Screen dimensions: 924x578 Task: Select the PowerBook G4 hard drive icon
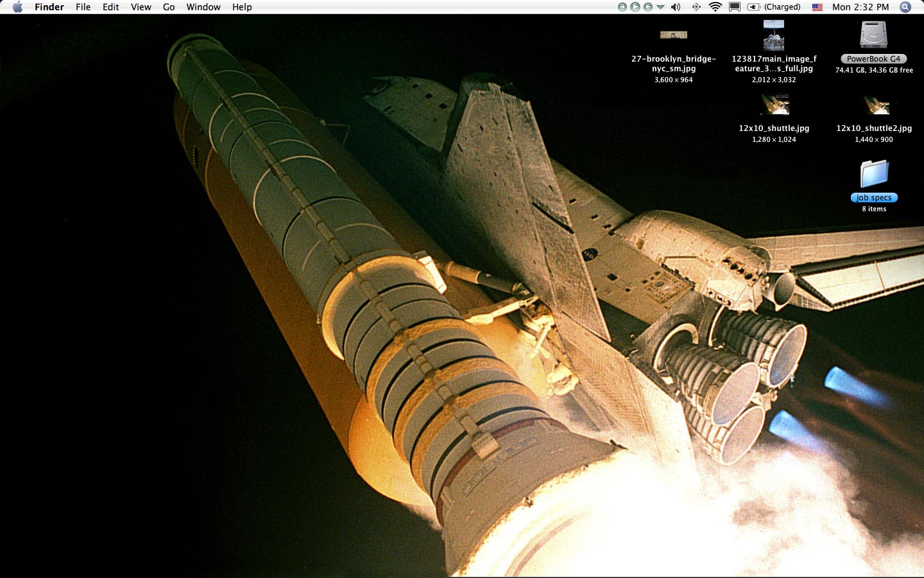[873, 35]
